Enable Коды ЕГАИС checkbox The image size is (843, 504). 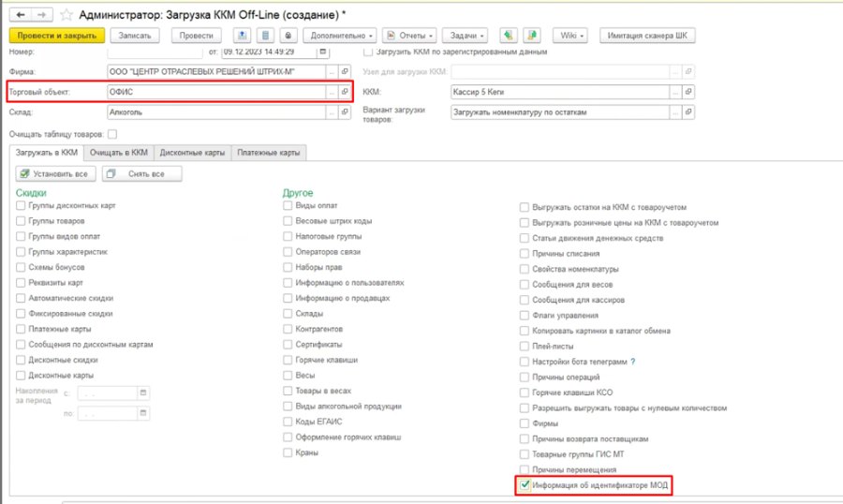click(x=288, y=422)
